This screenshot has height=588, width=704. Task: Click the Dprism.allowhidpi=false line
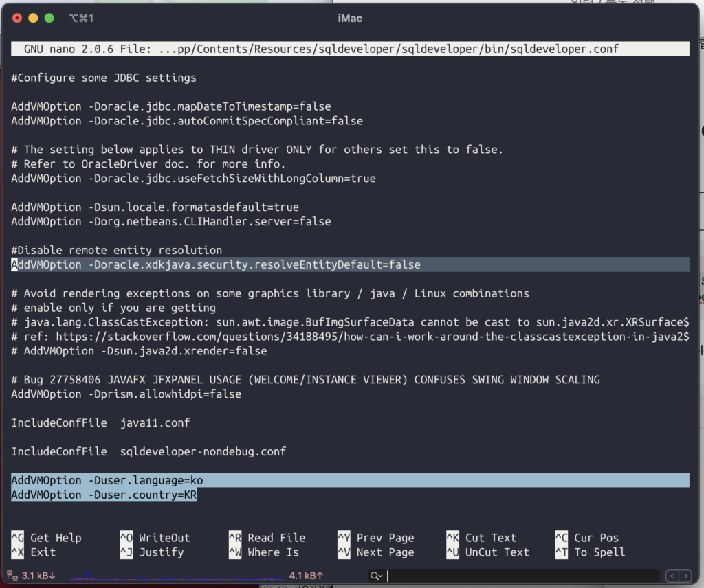pyautogui.click(x=126, y=394)
